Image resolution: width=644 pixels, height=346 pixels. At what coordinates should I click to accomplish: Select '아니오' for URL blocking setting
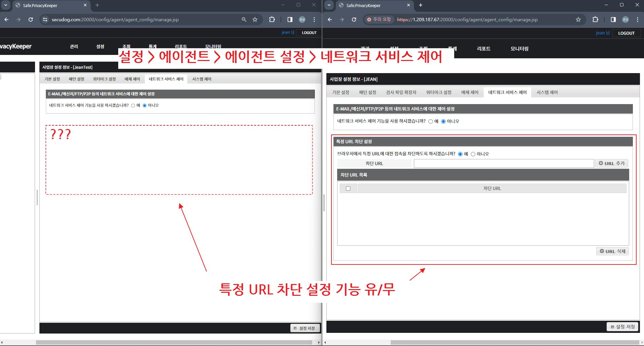[473, 154]
